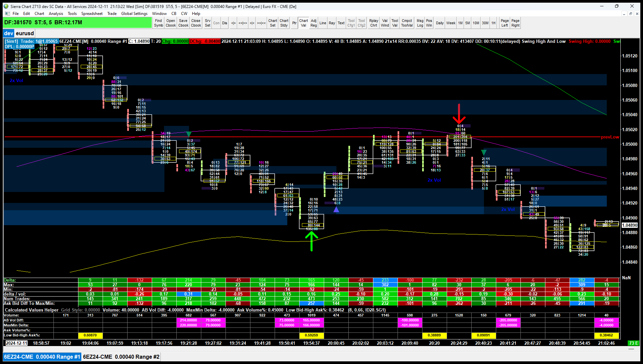Screen dimensions: 643x364
Task: Expand the Spreadsheet menu dropdown
Action: [x=92, y=14]
